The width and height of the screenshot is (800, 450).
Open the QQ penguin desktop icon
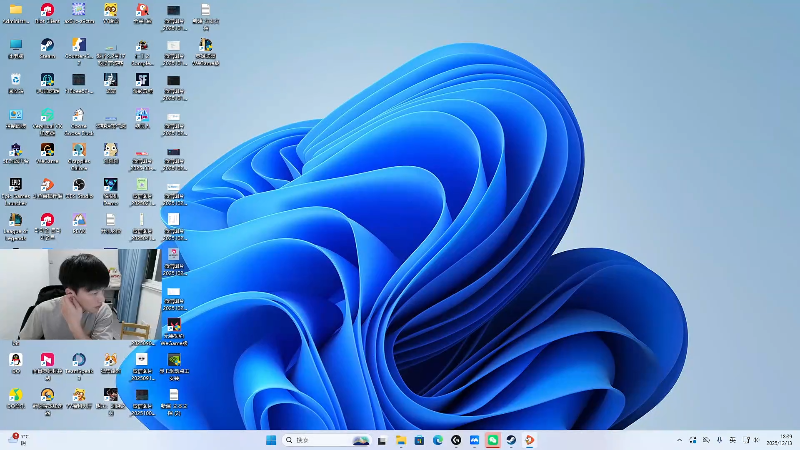[16, 359]
